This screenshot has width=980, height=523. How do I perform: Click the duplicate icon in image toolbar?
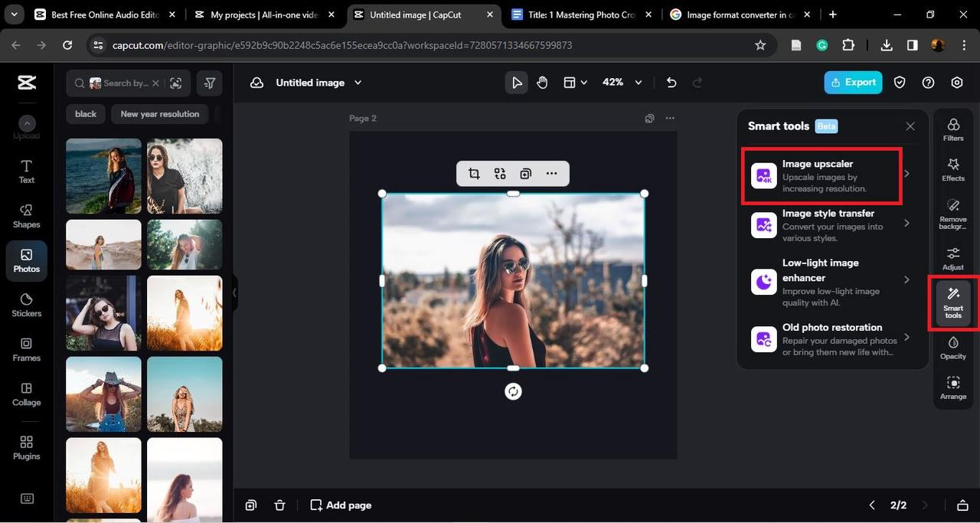tap(525, 174)
